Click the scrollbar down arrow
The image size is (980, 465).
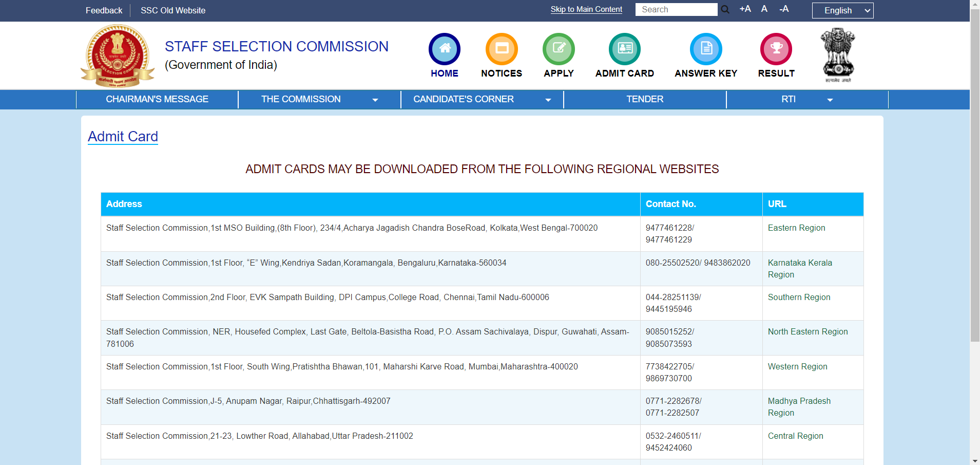[x=975, y=461]
